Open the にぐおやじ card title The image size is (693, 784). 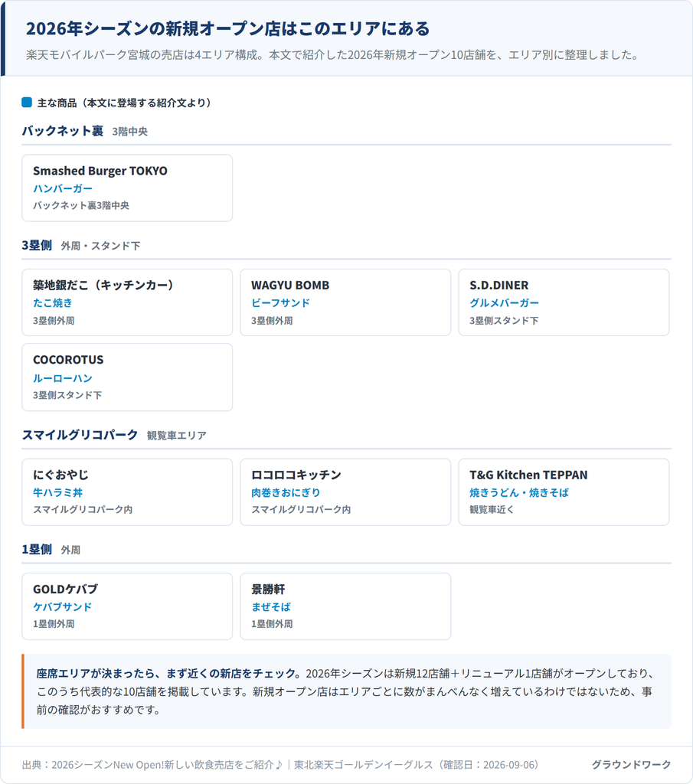[x=60, y=475]
